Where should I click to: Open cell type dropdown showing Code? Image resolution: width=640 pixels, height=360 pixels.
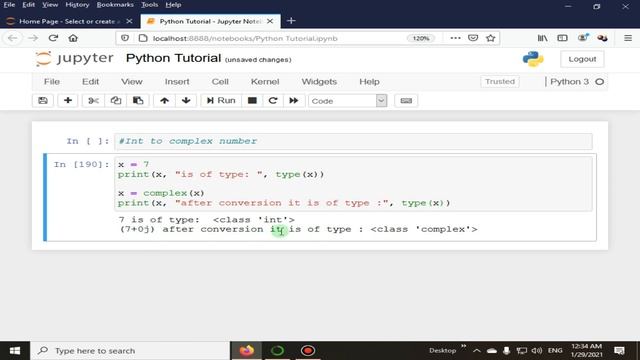pyautogui.click(x=347, y=101)
